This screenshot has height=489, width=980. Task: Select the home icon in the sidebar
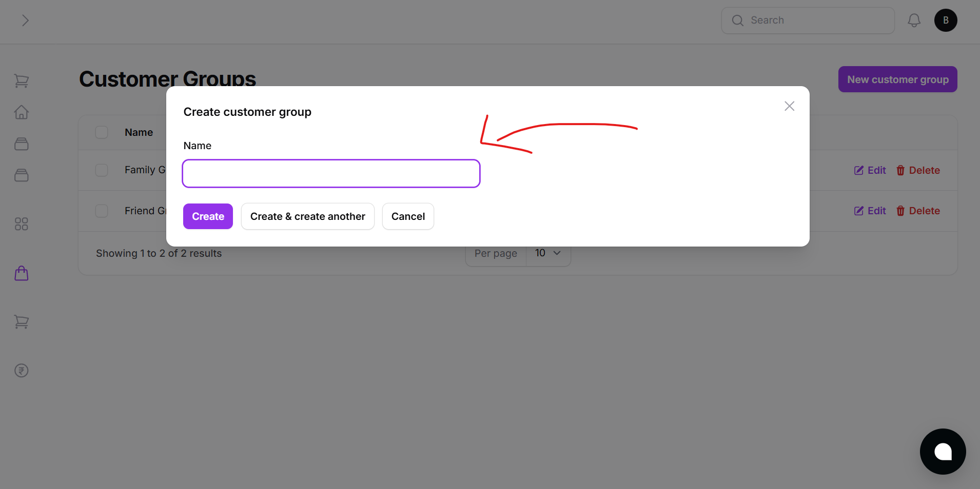(x=21, y=112)
